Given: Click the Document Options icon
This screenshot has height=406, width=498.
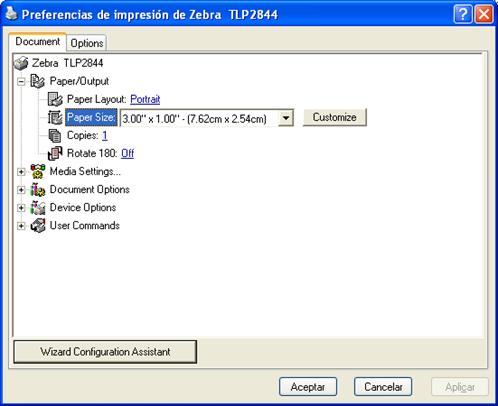Looking at the screenshot, I should [38, 189].
